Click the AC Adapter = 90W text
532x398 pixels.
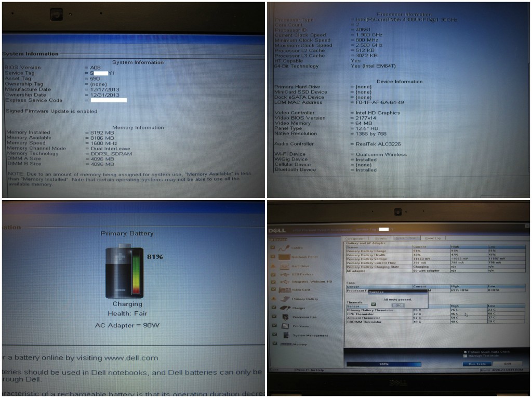(127, 325)
